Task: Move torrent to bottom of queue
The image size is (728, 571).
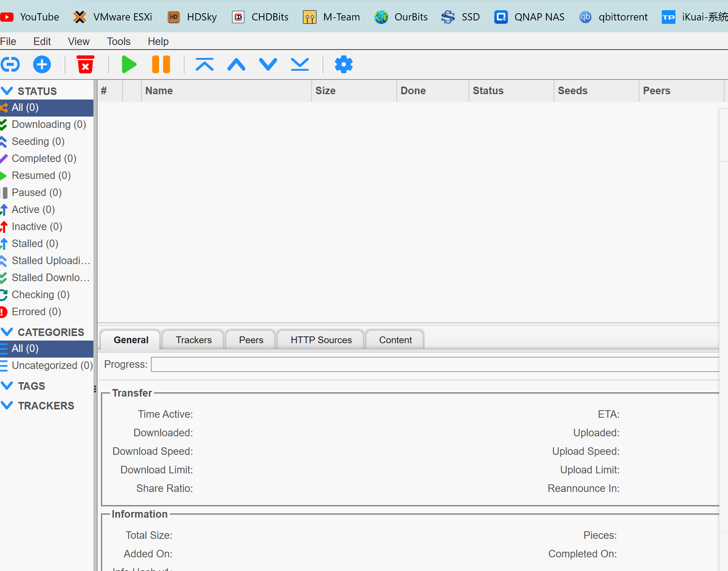Action: pyautogui.click(x=300, y=64)
